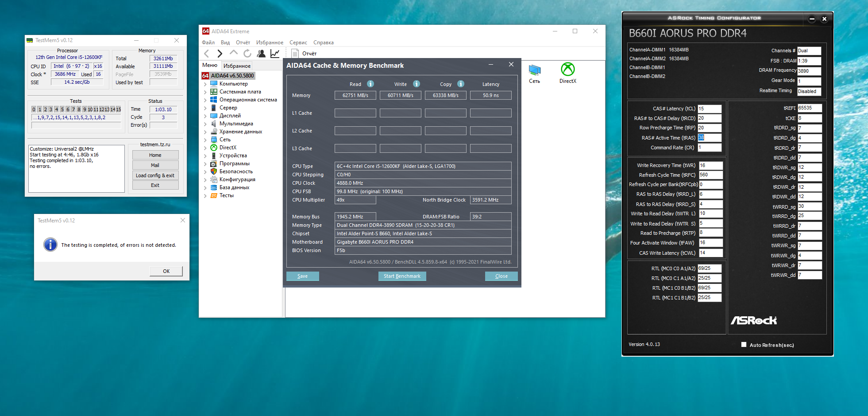Click the forward navigation arrow in AIDA64

pos(220,54)
